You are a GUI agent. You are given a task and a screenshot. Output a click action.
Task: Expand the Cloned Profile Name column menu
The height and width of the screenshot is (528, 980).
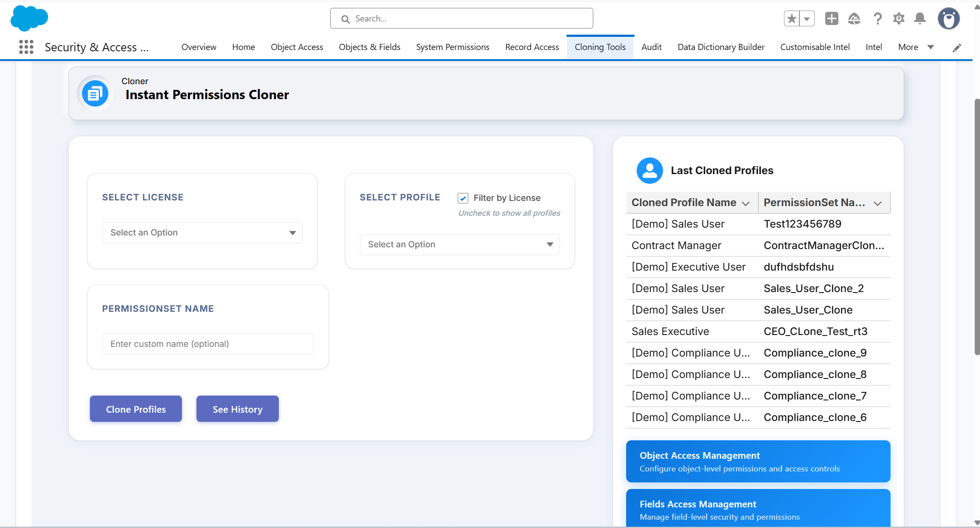click(745, 203)
